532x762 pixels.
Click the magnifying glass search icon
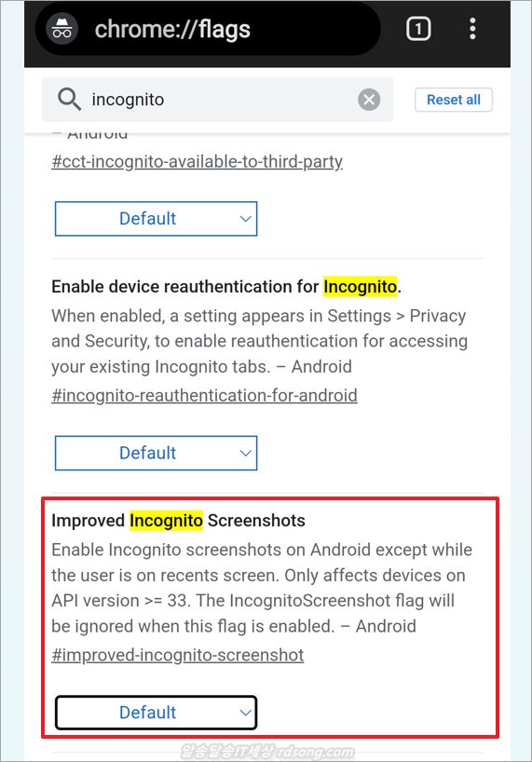click(70, 100)
